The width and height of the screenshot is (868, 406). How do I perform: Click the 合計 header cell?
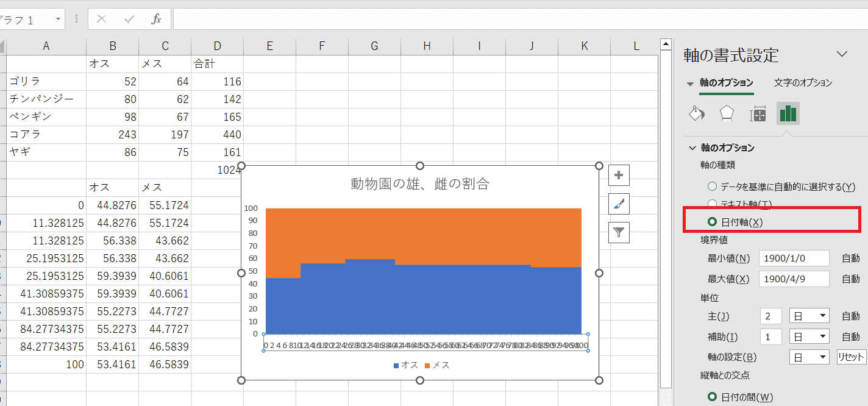217,64
